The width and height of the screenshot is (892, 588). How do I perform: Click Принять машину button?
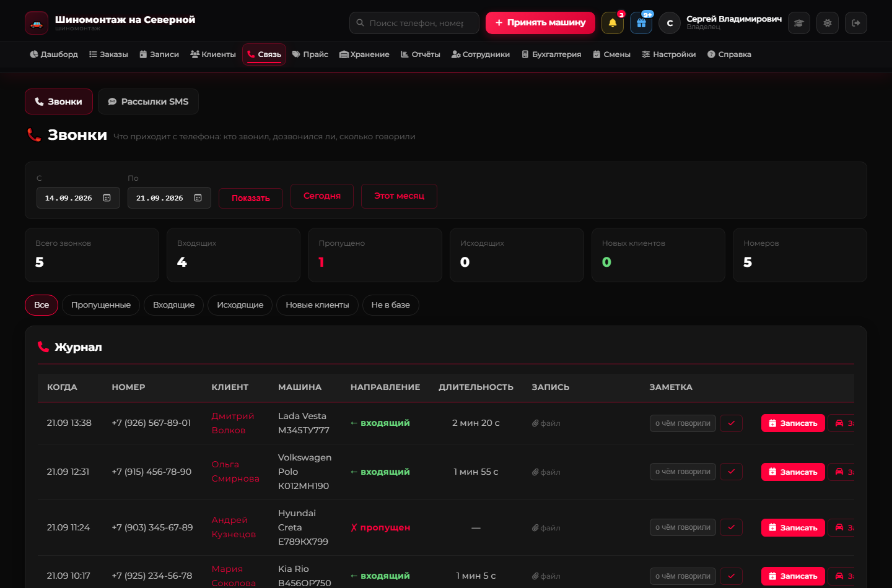[540, 23]
